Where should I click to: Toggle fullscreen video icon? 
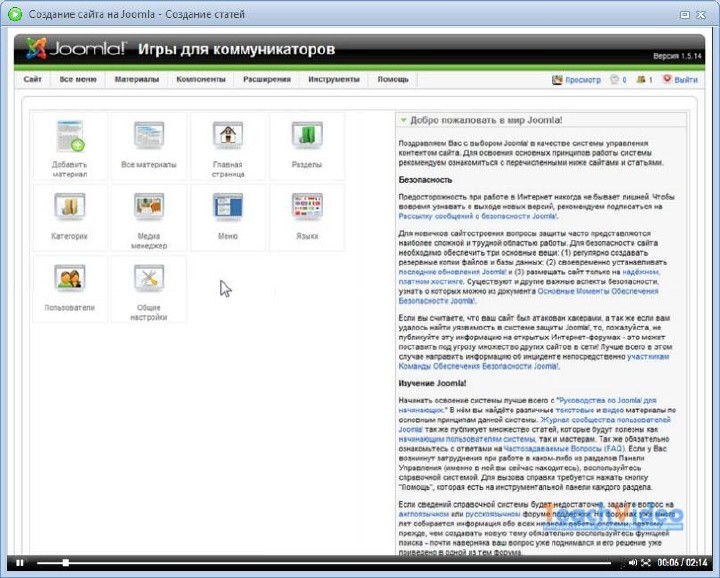[646, 562]
